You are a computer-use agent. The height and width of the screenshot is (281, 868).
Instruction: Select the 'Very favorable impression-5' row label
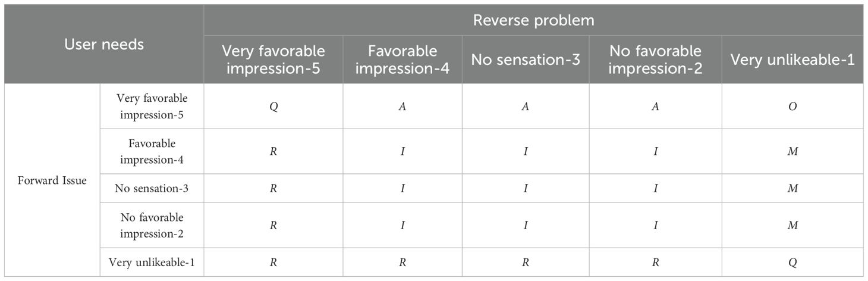pos(152,106)
